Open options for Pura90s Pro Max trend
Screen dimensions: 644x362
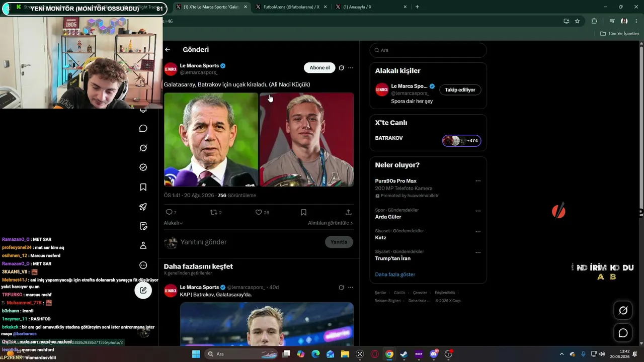click(478, 181)
